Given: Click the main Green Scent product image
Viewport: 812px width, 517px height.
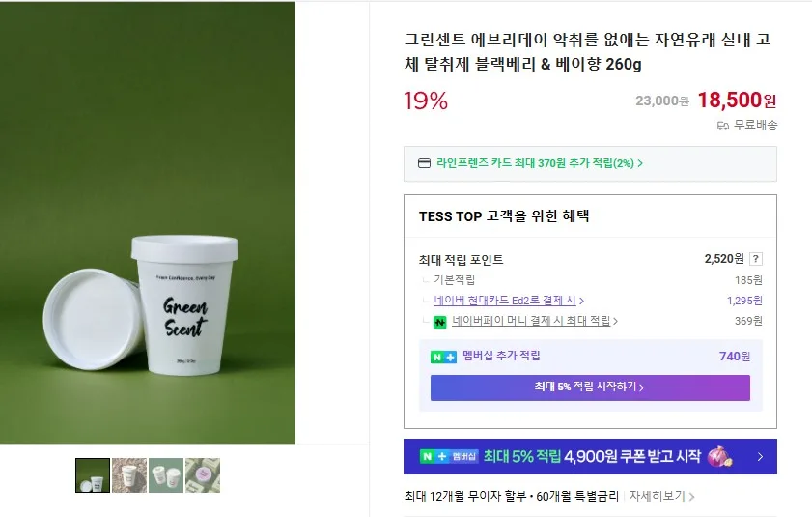Looking at the screenshot, I should pyautogui.click(x=148, y=222).
